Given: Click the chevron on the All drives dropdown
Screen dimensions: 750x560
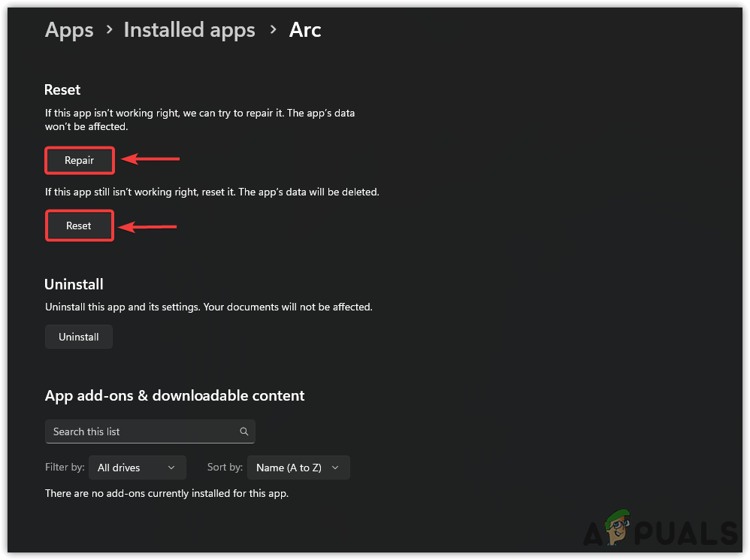Looking at the screenshot, I should tap(173, 468).
